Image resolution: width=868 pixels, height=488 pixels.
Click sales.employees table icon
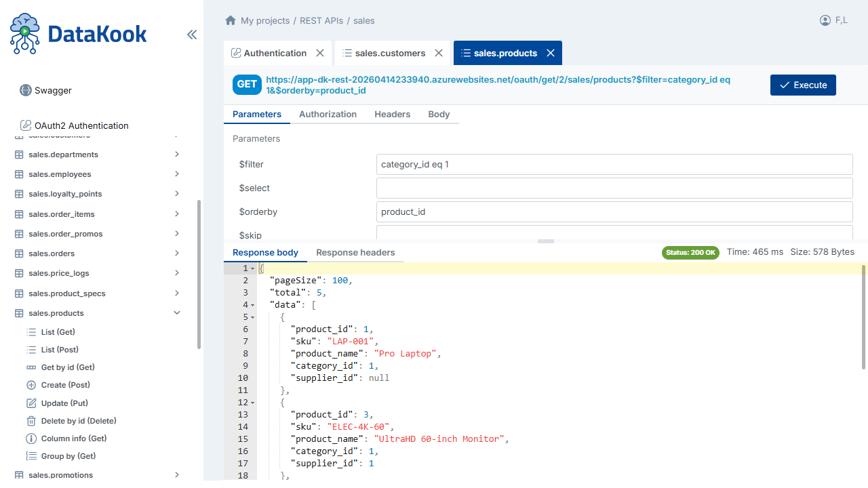[19, 174]
